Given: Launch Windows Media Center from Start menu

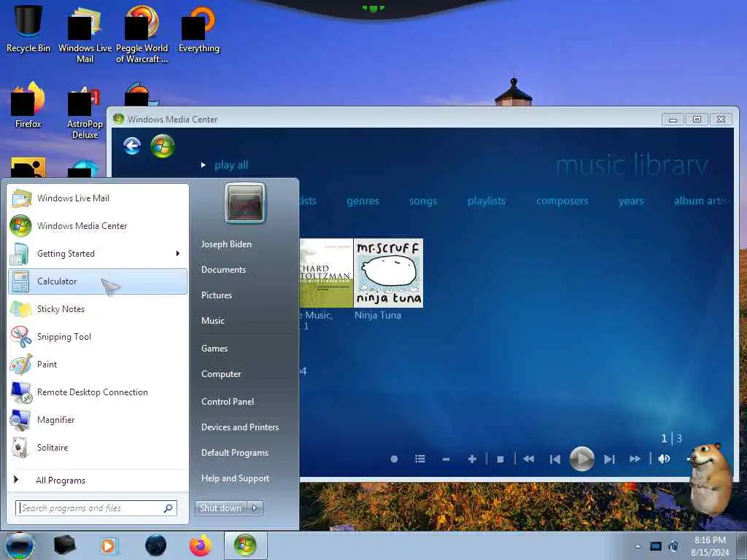Looking at the screenshot, I should coord(98,226).
